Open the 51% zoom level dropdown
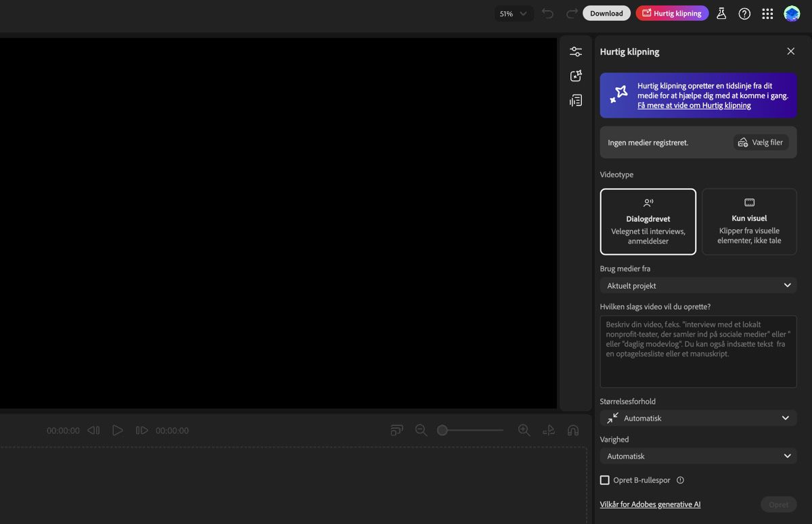The height and width of the screenshot is (524, 812). click(513, 13)
